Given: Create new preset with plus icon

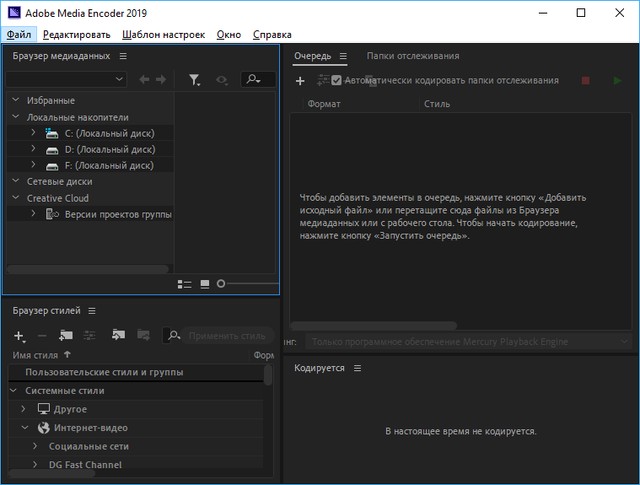Looking at the screenshot, I should [18, 336].
